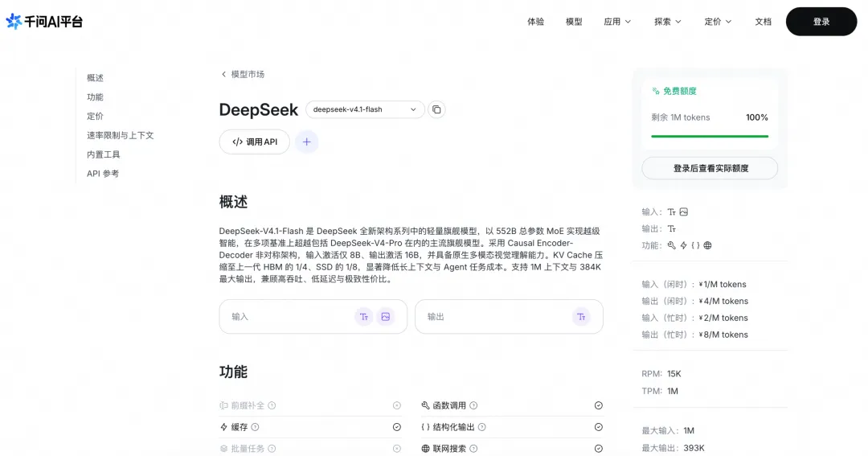Click the 剩余 1M tokens text
This screenshot has height=456, width=868.
pyautogui.click(x=681, y=117)
